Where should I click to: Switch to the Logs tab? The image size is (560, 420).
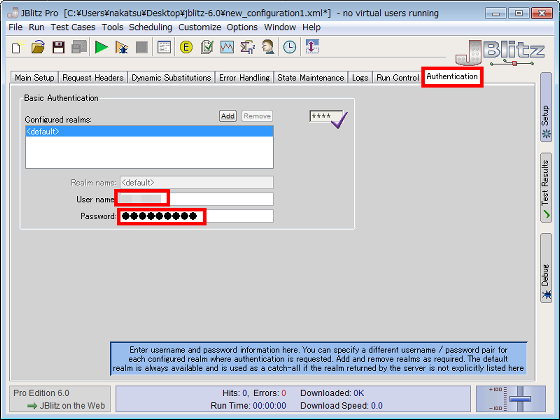(360, 78)
